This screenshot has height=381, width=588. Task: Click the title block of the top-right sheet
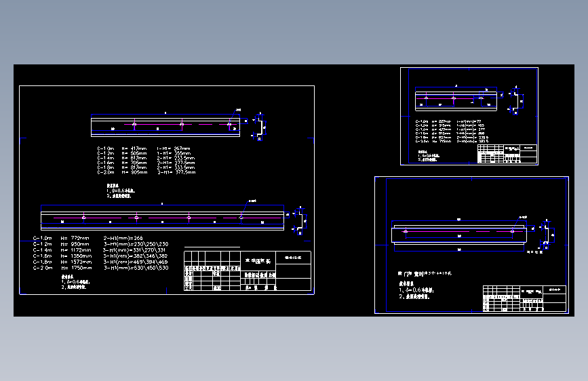click(x=507, y=154)
